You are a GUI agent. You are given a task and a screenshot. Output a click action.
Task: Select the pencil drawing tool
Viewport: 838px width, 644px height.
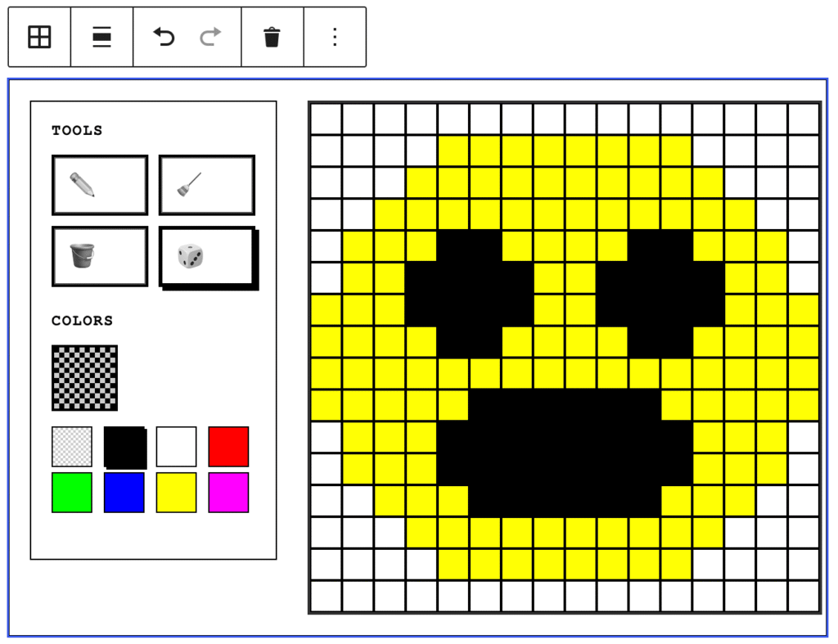pyautogui.click(x=100, y=185)
